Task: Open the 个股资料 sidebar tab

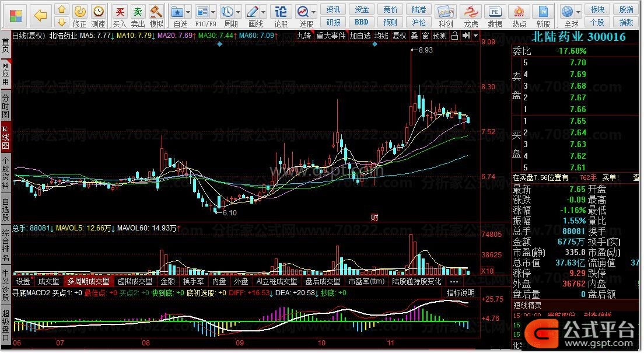Action: pyautogui.click(x=5, y=173)
